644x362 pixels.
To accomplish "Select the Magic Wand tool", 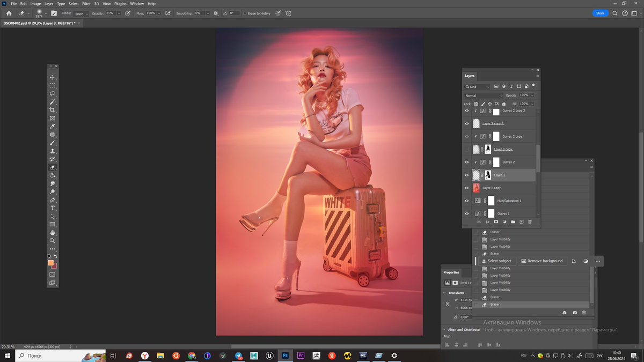I will click(x=53, y=102).
